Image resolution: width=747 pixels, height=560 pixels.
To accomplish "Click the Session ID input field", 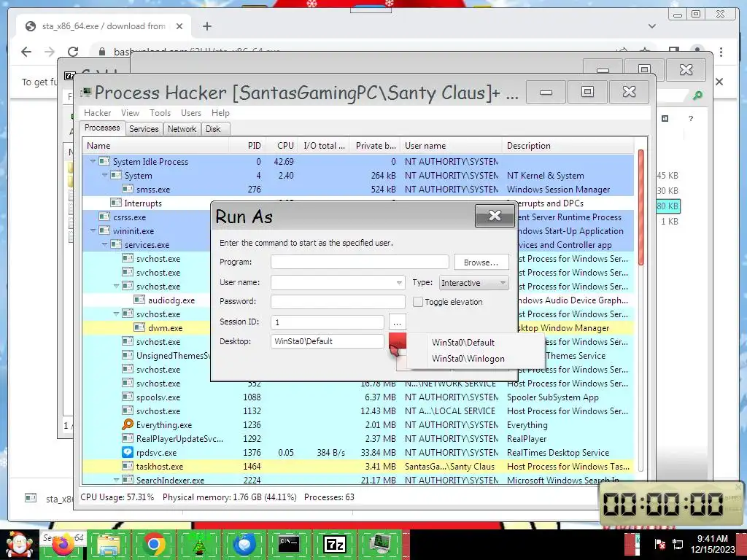I will point(328,322).
